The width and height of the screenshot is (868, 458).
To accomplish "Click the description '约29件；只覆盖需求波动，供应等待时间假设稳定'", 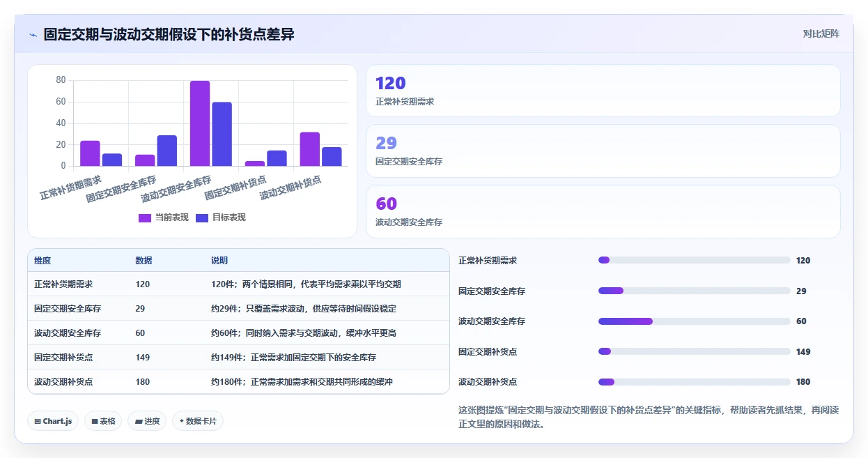I will pos(304,309).
